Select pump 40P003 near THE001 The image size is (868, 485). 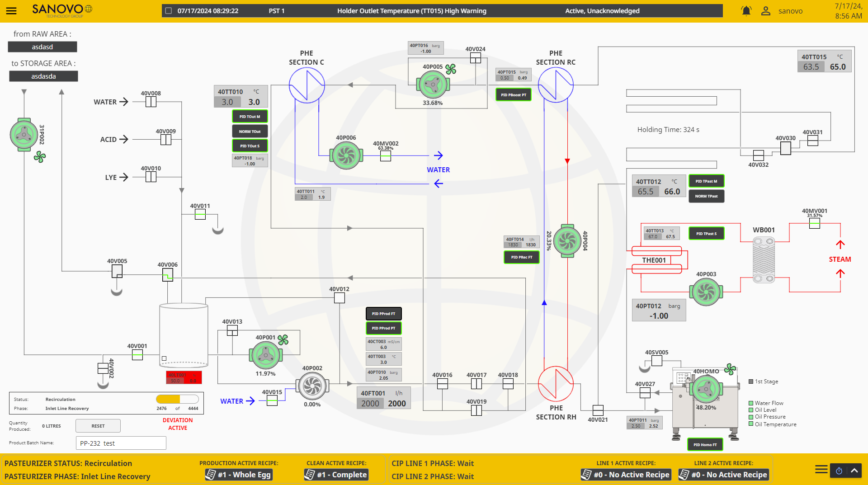706,292
